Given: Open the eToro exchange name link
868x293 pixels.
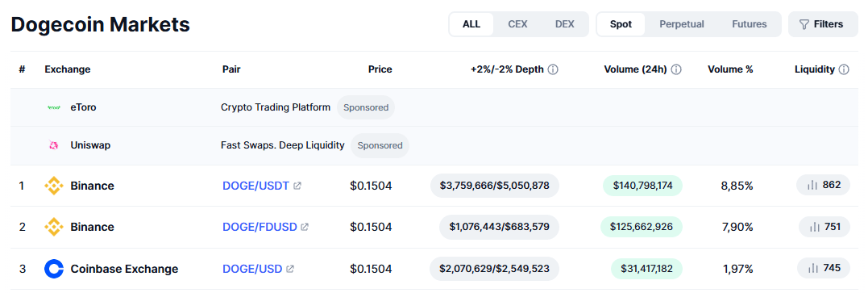Looking at the screenshot, I should [x=83, y=107].
